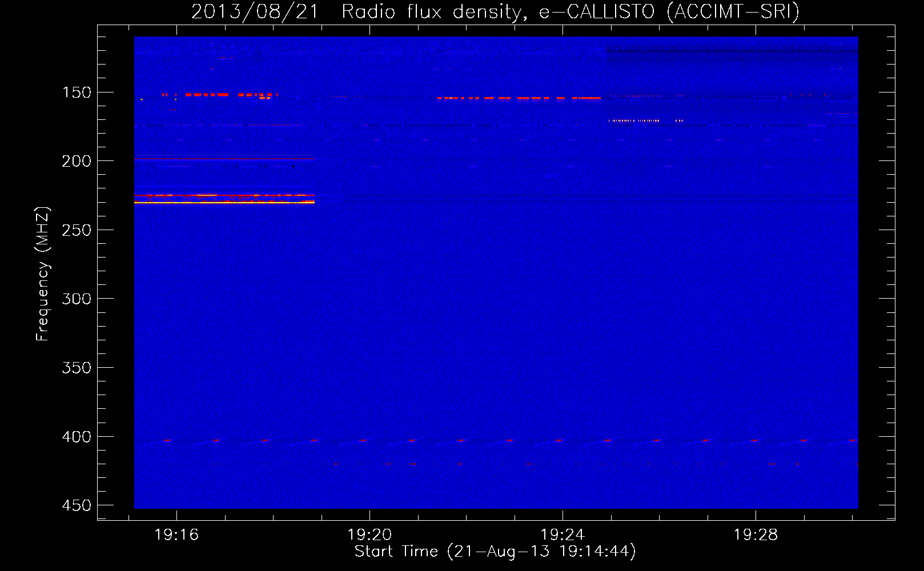The image size is (924, 571).
Task: Click the 'Start Time (21-Aug-13 19:14:44)' label
Action: coord(495,552)
